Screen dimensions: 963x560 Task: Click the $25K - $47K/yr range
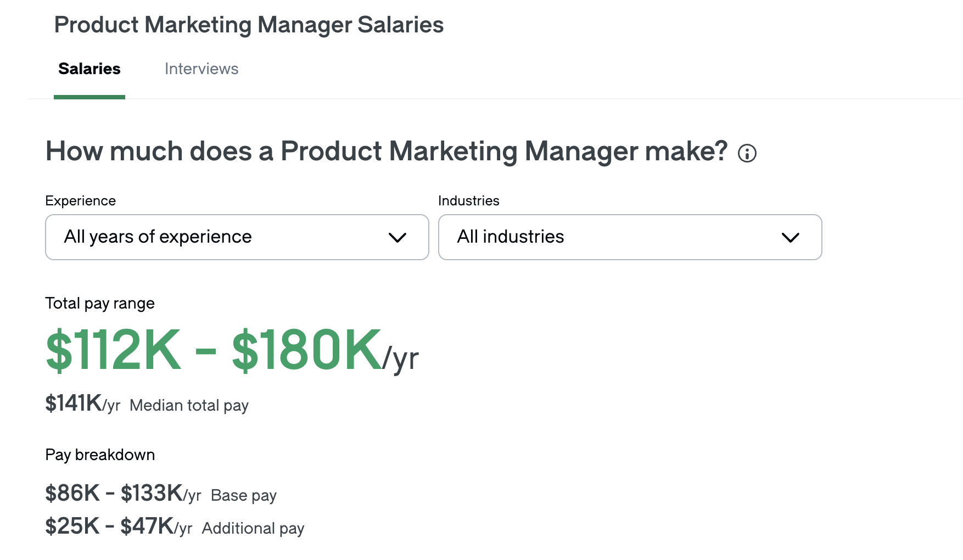118,527
